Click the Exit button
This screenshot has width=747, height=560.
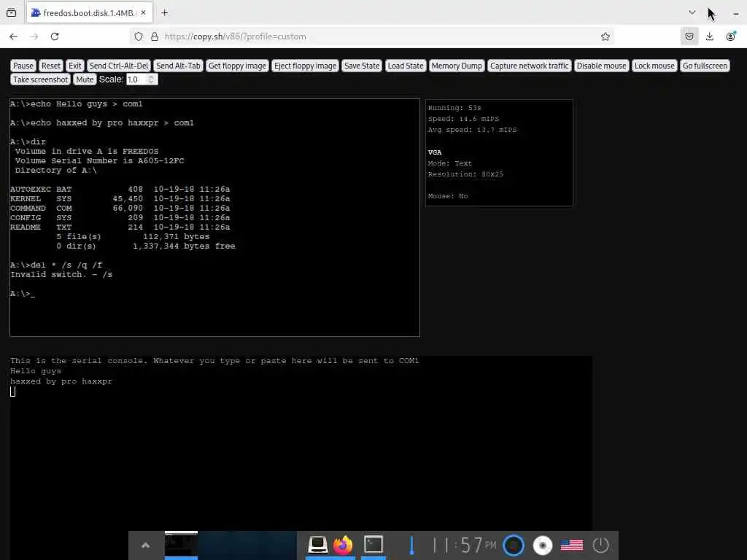[75, 66]
